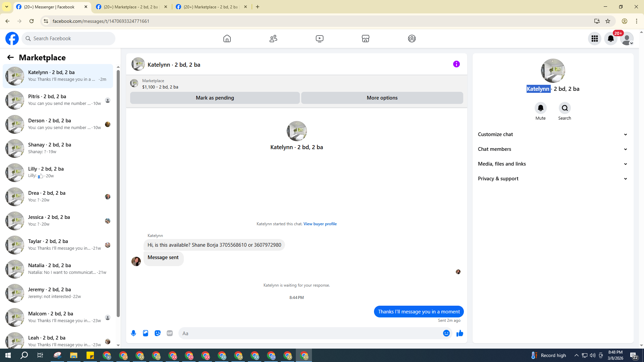This screenshot has width=644, height=362.
Task: Open the View buyer profile link
Action: click(320, 224)
